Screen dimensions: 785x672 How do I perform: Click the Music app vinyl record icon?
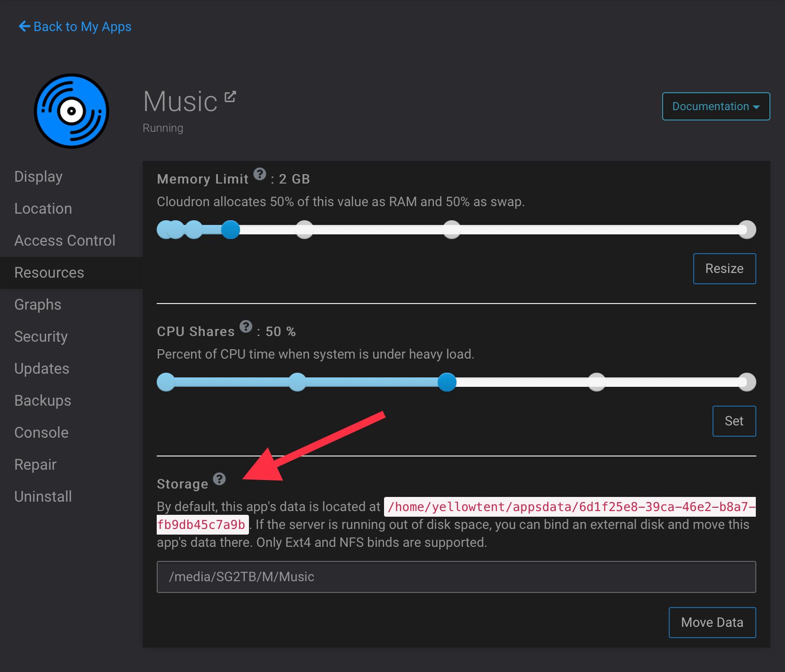(x=72, y=111)
